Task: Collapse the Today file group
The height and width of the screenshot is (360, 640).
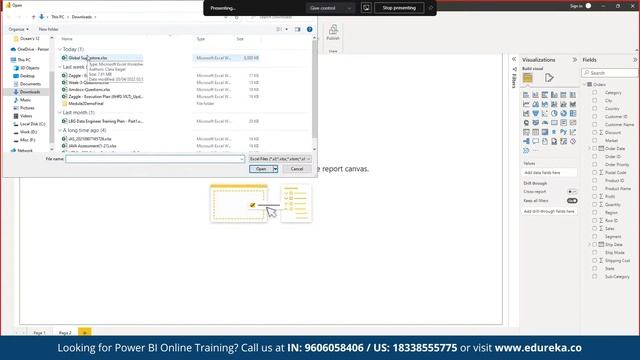Action: tap(60, 49)
